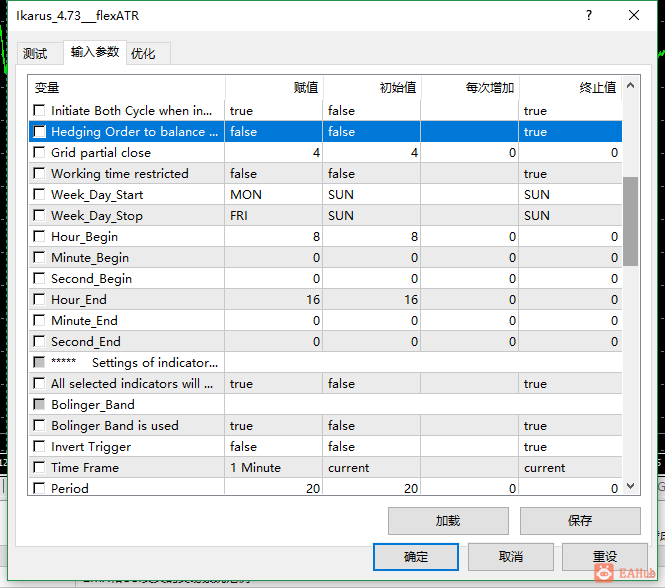Check the Week_Day_Start checkbox
The height and width of the screenshot is (588, 665).
click(39, 194)
